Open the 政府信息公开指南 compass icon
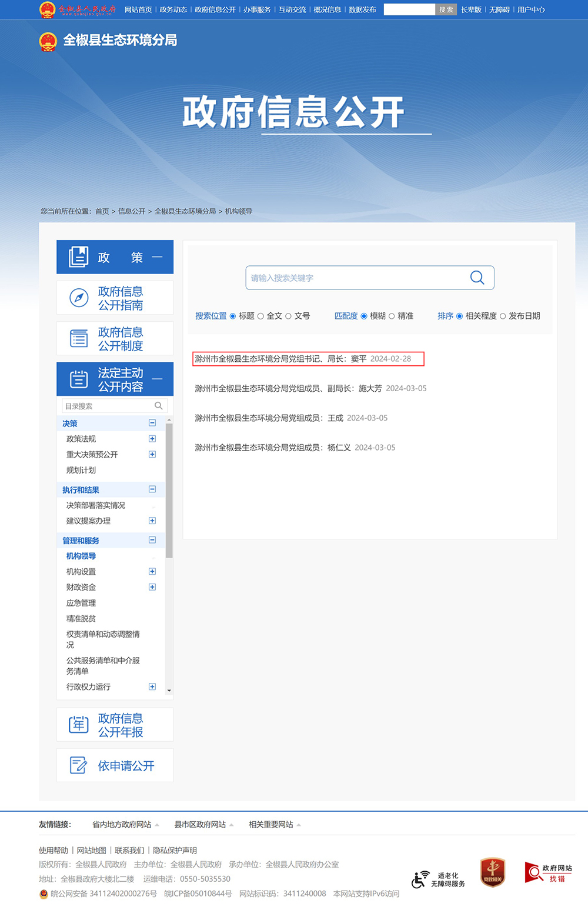The width and height of the screenshot is (588, 910). pos(79,298)
